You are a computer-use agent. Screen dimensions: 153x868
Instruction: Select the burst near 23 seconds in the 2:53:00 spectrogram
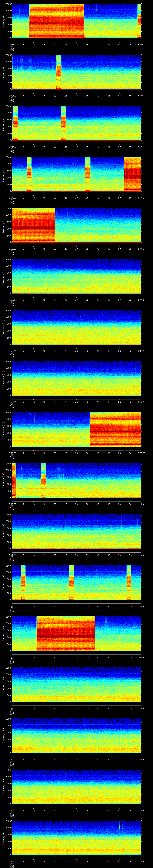[63, 123]
